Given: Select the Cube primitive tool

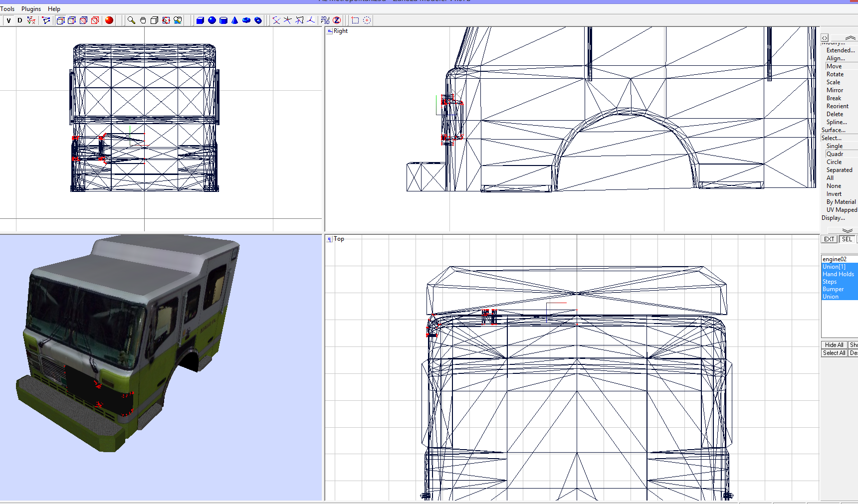Looking at the screenshot, I should coord(200,20).
